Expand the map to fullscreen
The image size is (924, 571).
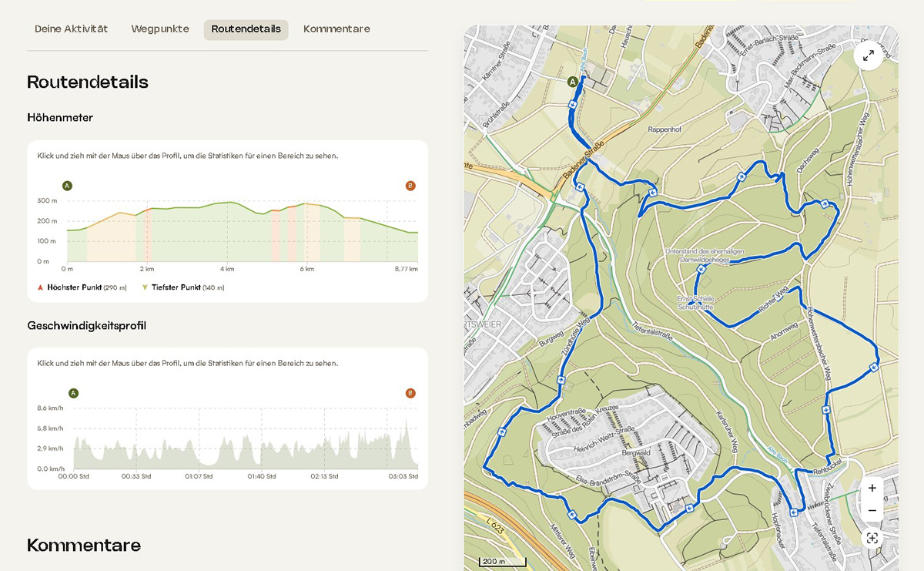pos(868,55)
